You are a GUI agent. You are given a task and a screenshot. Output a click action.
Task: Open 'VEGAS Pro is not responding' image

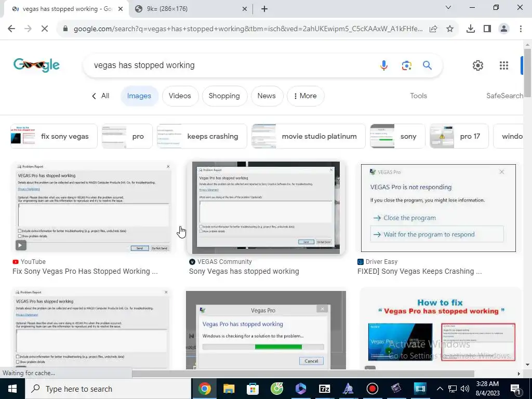pyautogui.click(x=438, y=208)
